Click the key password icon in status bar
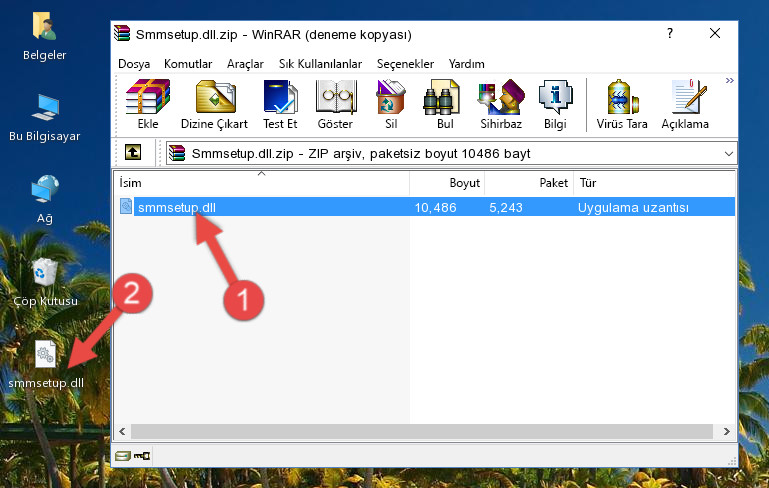 click(x=142, y=456)
